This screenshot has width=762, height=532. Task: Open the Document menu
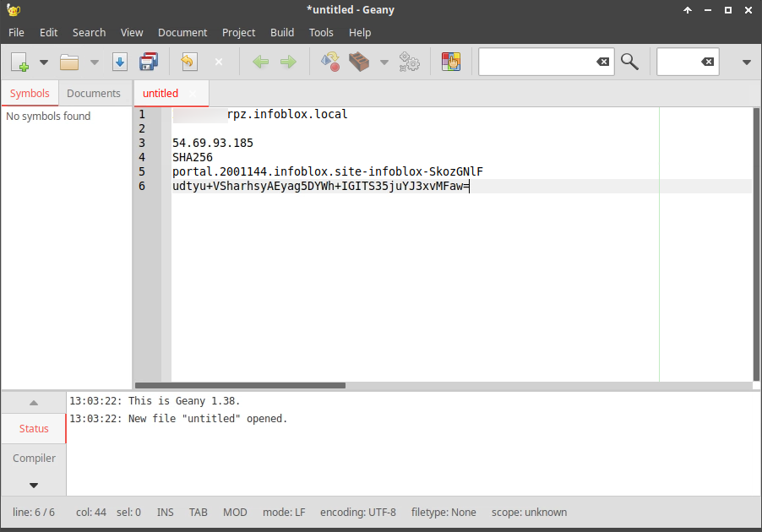(182, 33)
